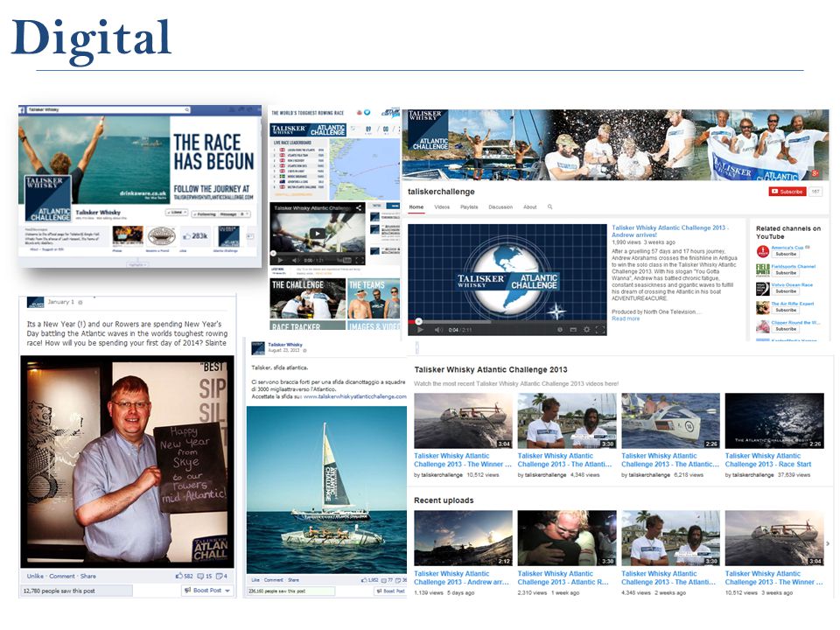Open the About channel tab
The image size is (840, 630).
pos(530,206)
